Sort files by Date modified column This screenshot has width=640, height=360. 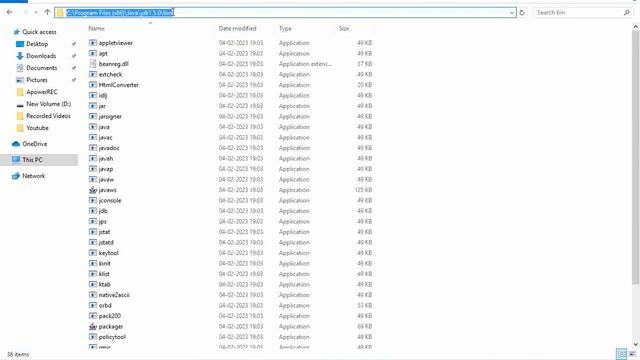tap(238, 29)
